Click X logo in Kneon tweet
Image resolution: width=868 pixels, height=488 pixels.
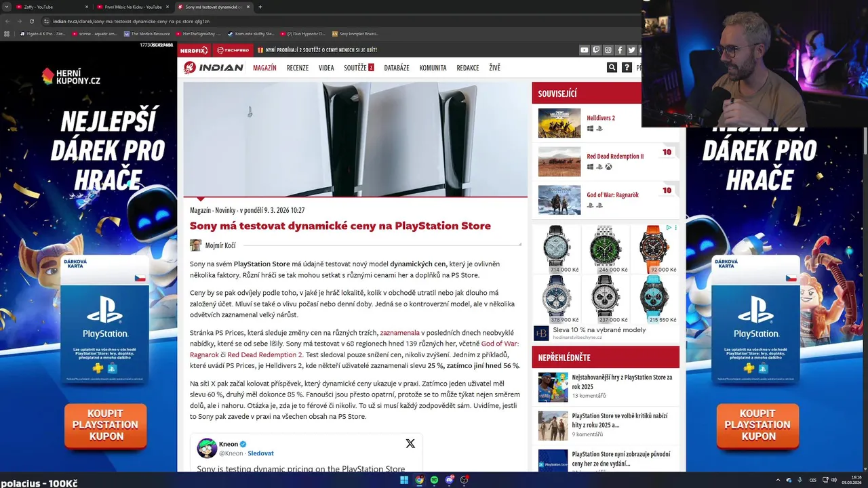(x=410, y=443)
